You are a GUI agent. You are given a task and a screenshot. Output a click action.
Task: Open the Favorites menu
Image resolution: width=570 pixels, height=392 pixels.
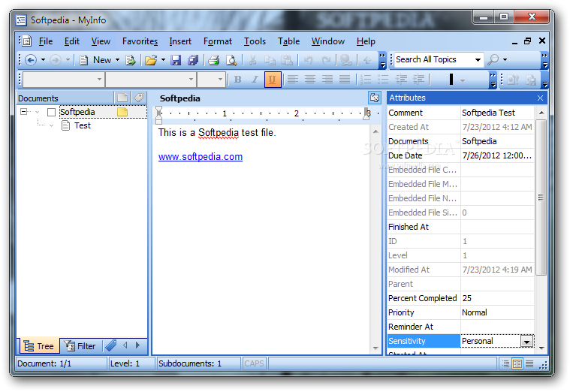(x=140, y=41)
